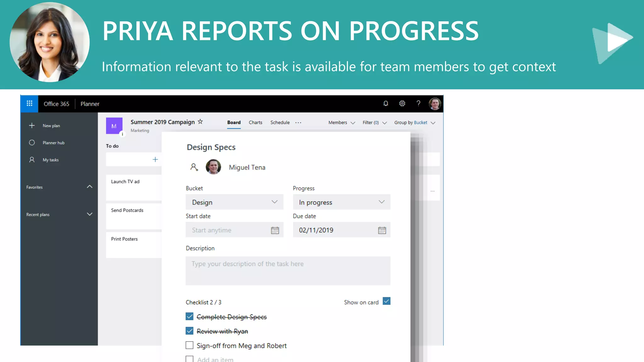Collapse the Favorites section chevron
The image size is (644, 362).
pyautogui.click(x=90, y=187)
